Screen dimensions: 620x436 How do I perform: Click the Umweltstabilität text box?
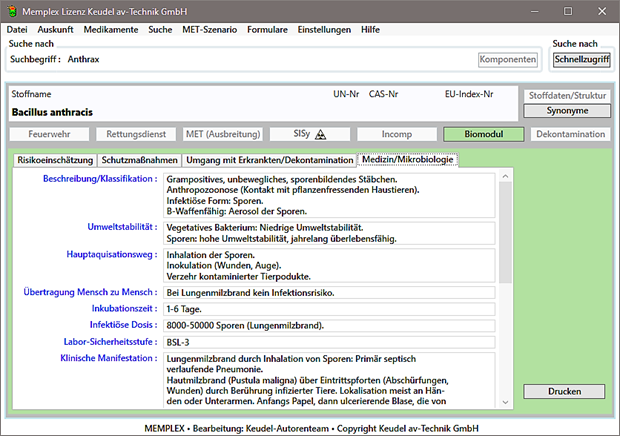click(329, 233)
